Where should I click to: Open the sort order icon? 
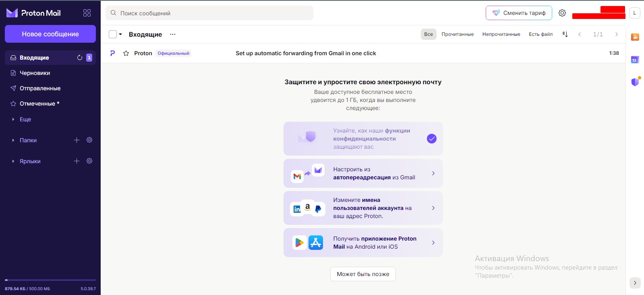pos(565,34)
